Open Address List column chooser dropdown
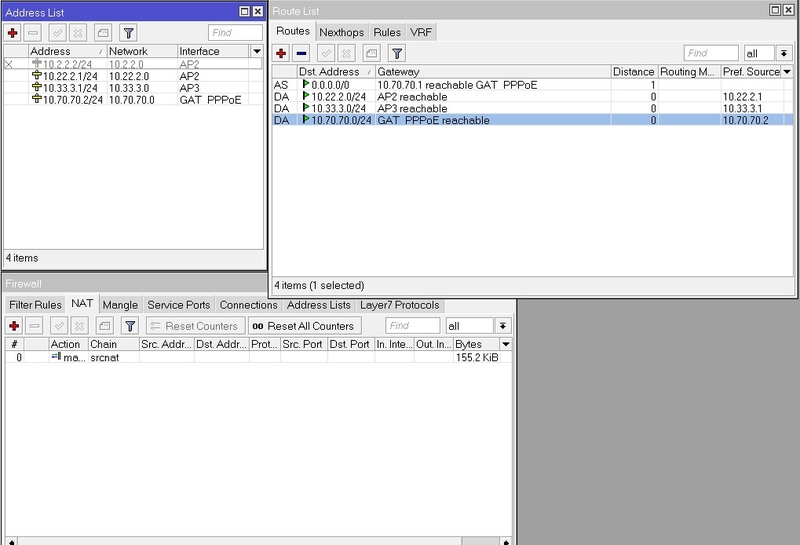Image resolution: width=800 pixels, height=545 pixels. [x=257, y=51]
